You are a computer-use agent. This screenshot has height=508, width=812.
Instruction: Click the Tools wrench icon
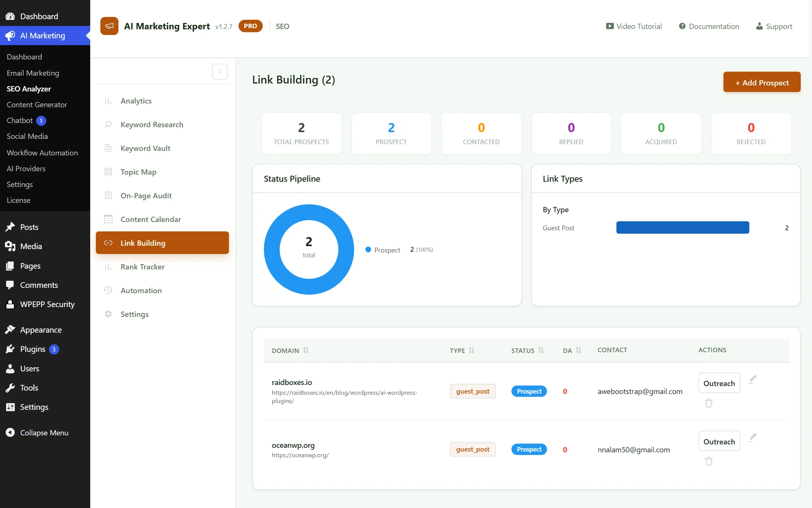click(x=10, y=388)
